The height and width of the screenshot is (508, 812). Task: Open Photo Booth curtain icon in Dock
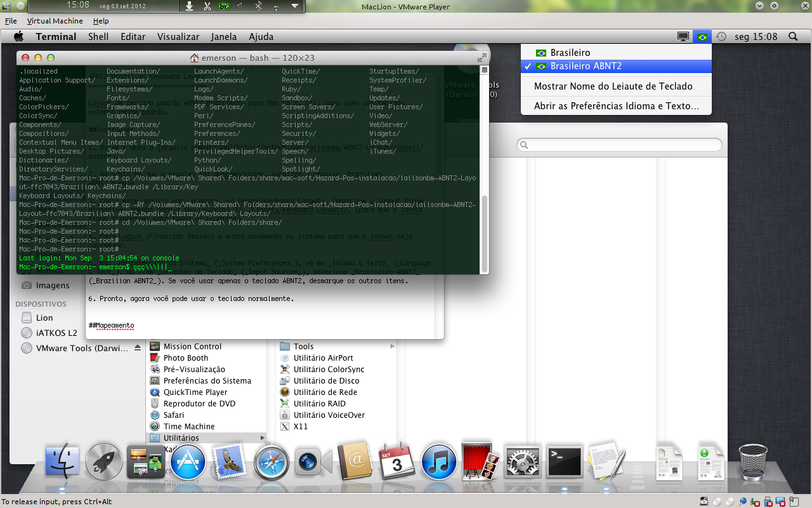click(x=481, y=462)
